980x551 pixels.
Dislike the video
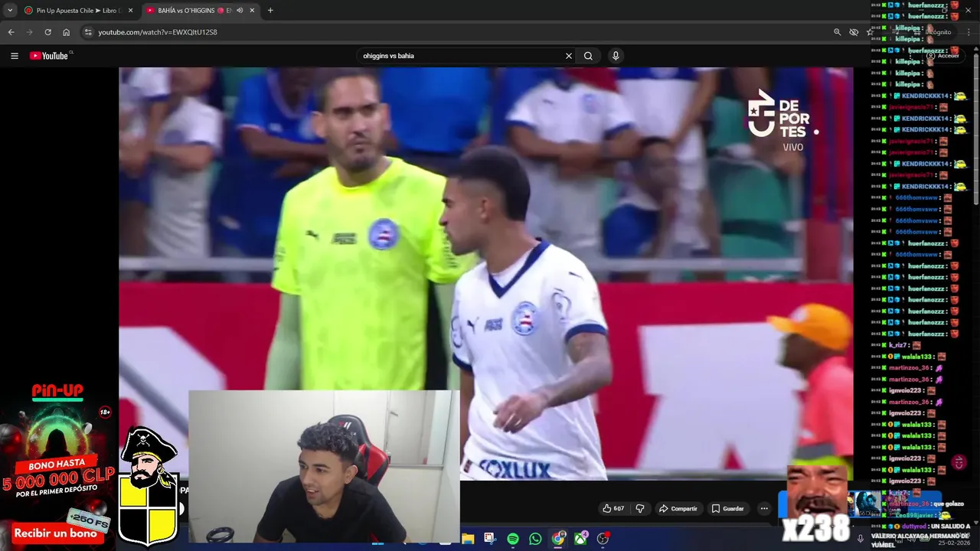(640, 508)
